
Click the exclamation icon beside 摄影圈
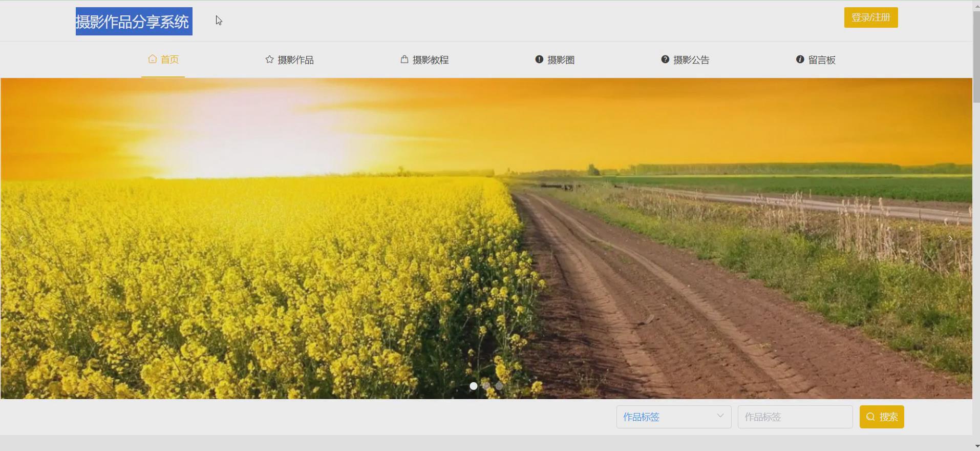click(x=539, y=59)
